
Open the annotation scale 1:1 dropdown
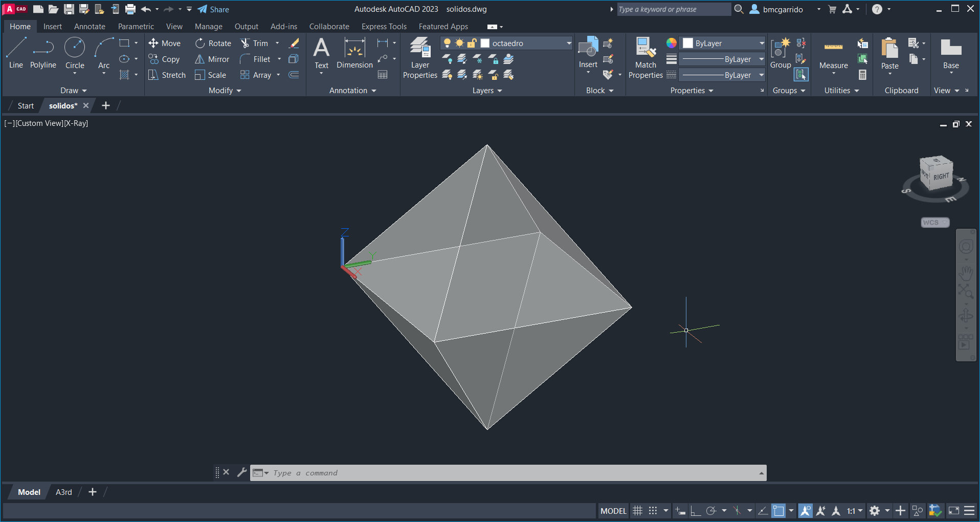pyautogui.click(x=855, y=511)
